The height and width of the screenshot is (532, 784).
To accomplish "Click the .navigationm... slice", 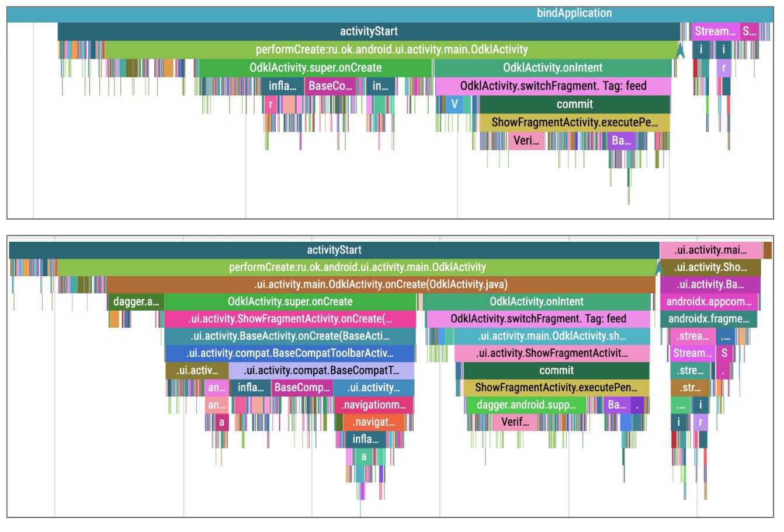I will pyautogui.click(x=374, y=405).
